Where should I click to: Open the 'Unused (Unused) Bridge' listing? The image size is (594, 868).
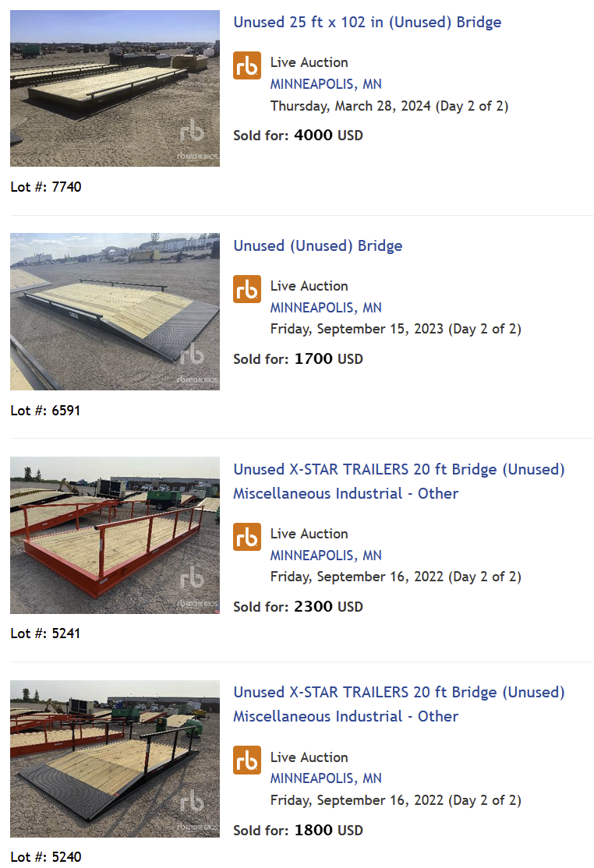coord(318,245)
